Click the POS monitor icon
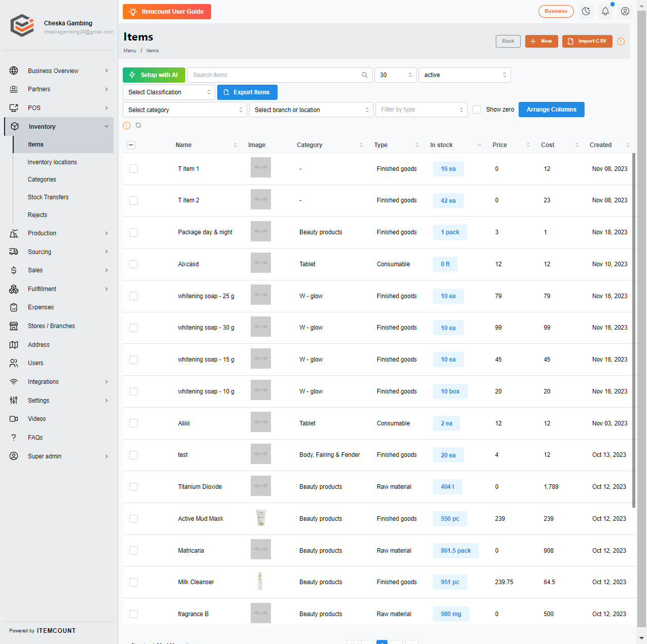This screenshot has height=644, width=647. [14, 108]
